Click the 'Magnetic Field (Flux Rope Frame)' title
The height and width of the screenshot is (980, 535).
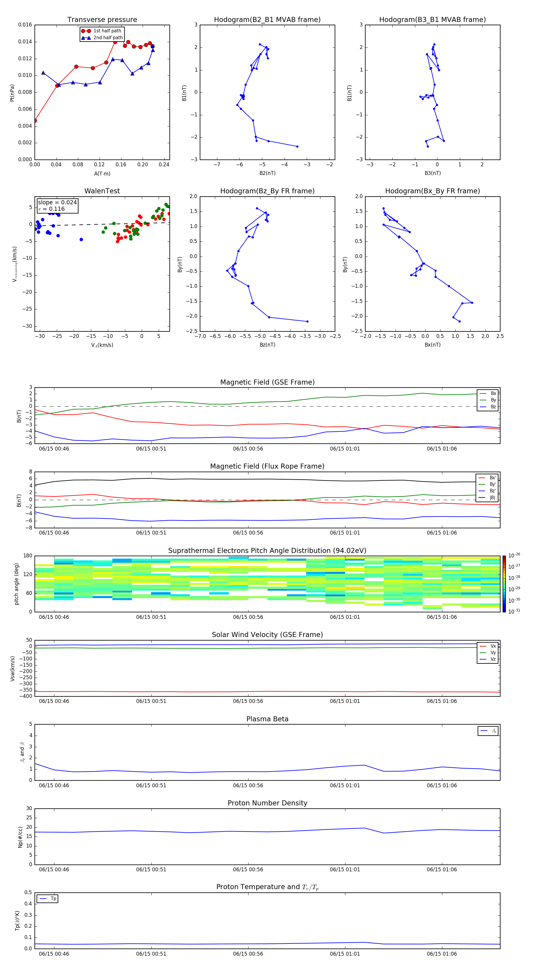pyautogui.click(x=267, y=467)
